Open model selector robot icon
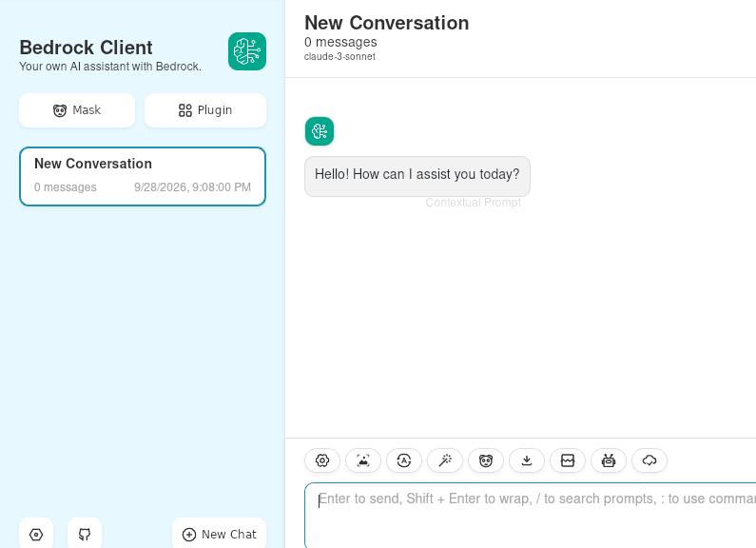 609,460
